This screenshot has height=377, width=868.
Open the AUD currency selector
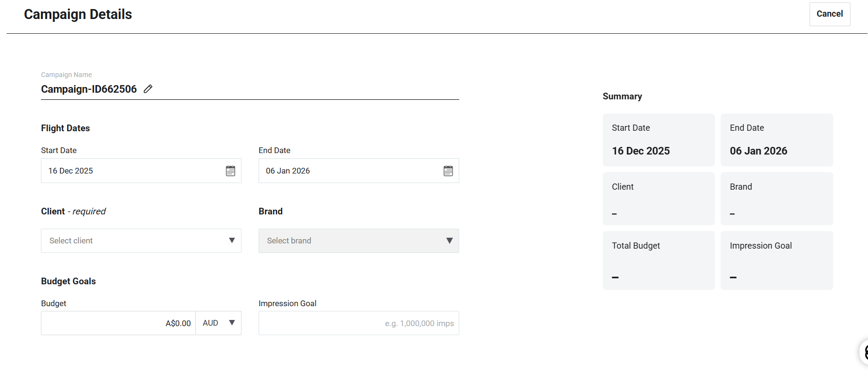coord(219,323)
